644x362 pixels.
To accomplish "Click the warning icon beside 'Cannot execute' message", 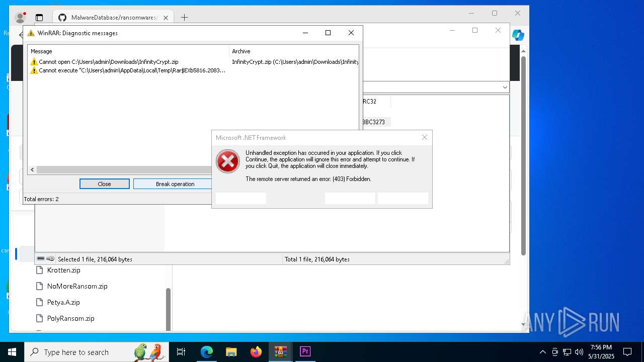I will click(x=34, y=70).
